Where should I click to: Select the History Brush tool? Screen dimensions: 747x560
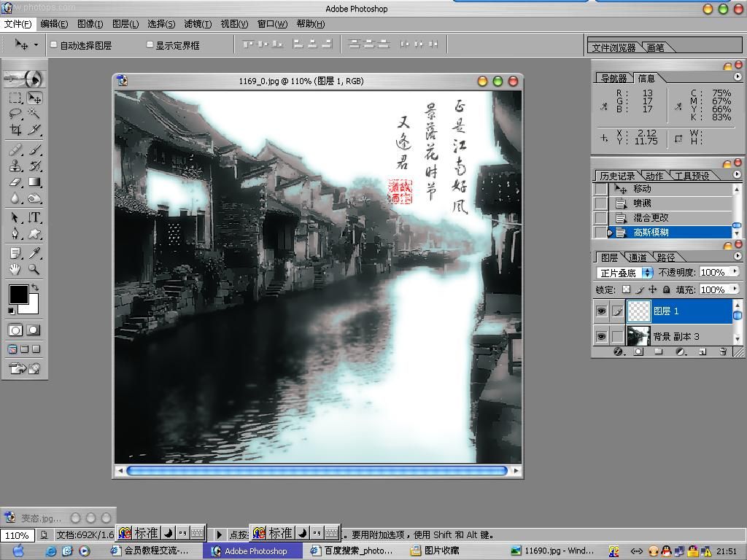pos(35,166)
